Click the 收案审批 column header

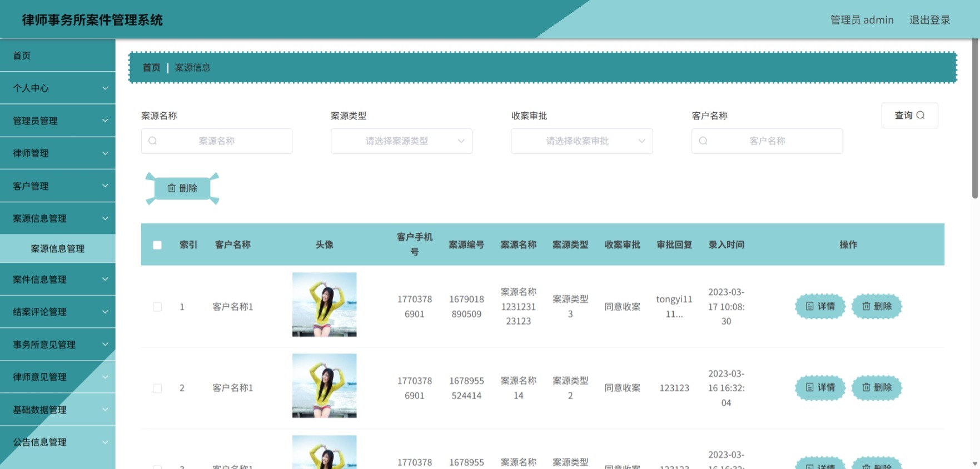622,245
